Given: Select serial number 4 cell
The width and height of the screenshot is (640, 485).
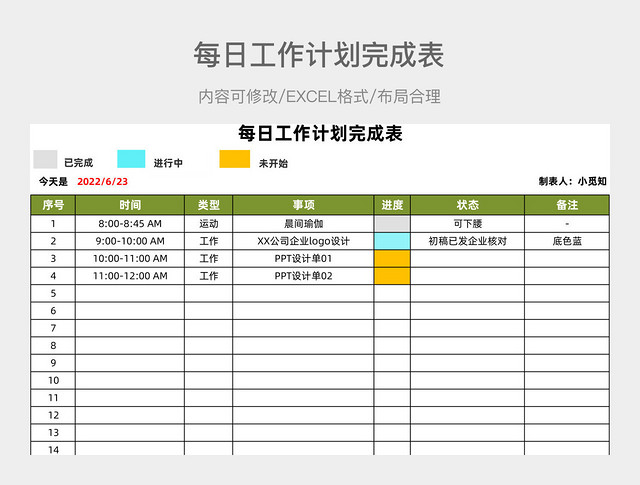Looking at the screenshot, I should [x=53, y=276].
